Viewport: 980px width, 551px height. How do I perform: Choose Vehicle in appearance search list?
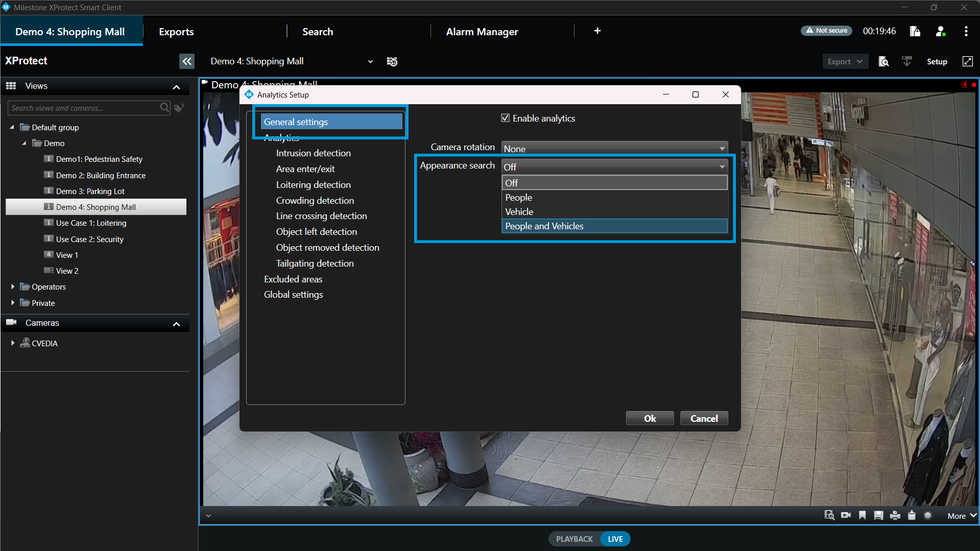coord(615,211)
